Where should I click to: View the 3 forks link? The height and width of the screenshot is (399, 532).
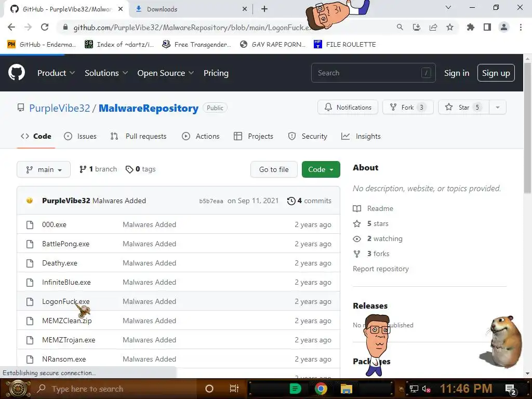tap(371, 254)
